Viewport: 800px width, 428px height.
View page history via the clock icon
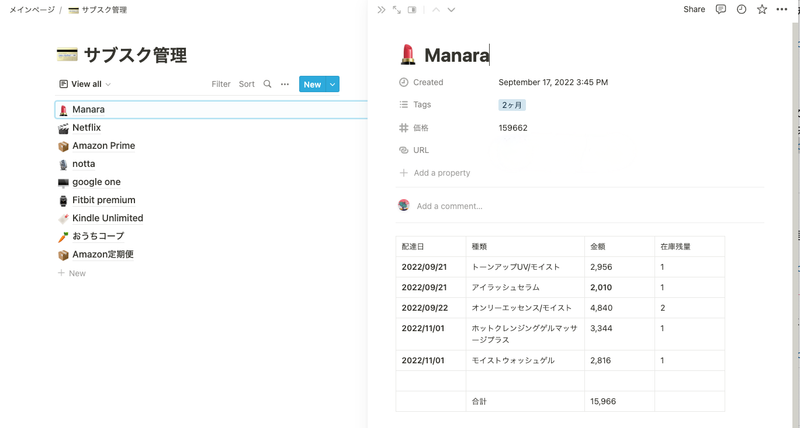click(x=741, y=9)
